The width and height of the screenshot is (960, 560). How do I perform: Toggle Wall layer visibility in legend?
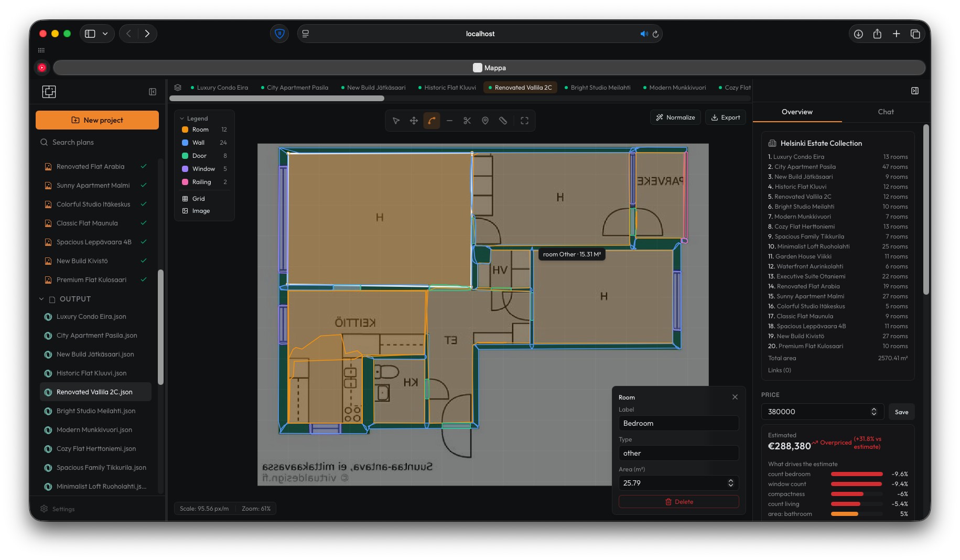[204, 143]
